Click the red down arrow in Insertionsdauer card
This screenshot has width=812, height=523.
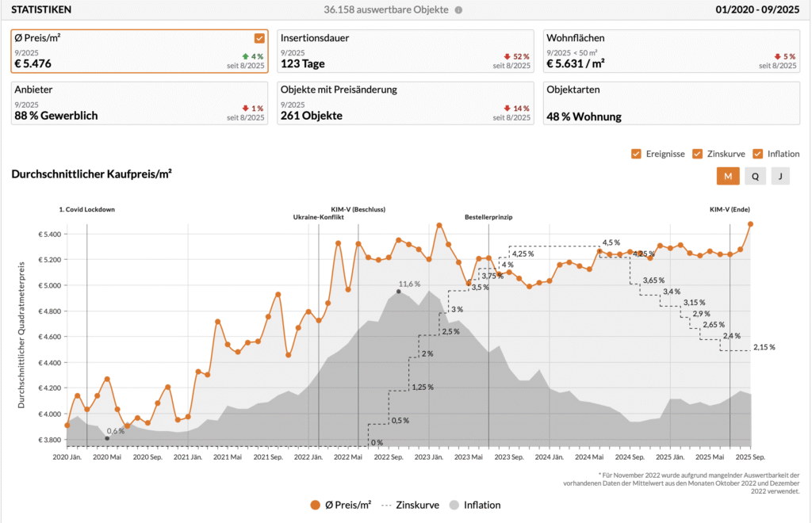(x=507, y=56)
